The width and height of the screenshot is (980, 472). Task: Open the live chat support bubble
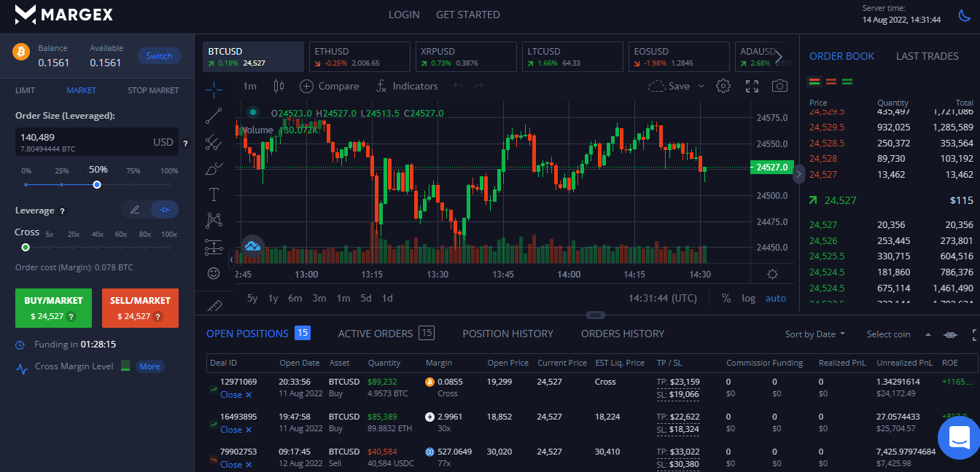pyautogui.click(x=959, y=438)
